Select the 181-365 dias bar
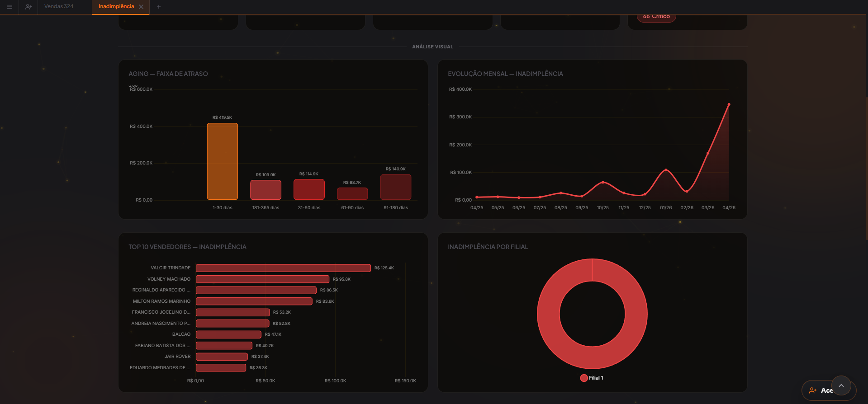Screen dimensions: 868x404 (x=266, y=190)
